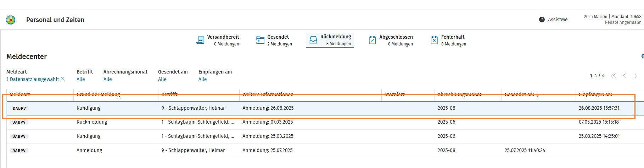Image resolution: width=644 pixels, height=168 pixels.
Task: Sort by Gesendet am column header
Action: click(519, 94)
